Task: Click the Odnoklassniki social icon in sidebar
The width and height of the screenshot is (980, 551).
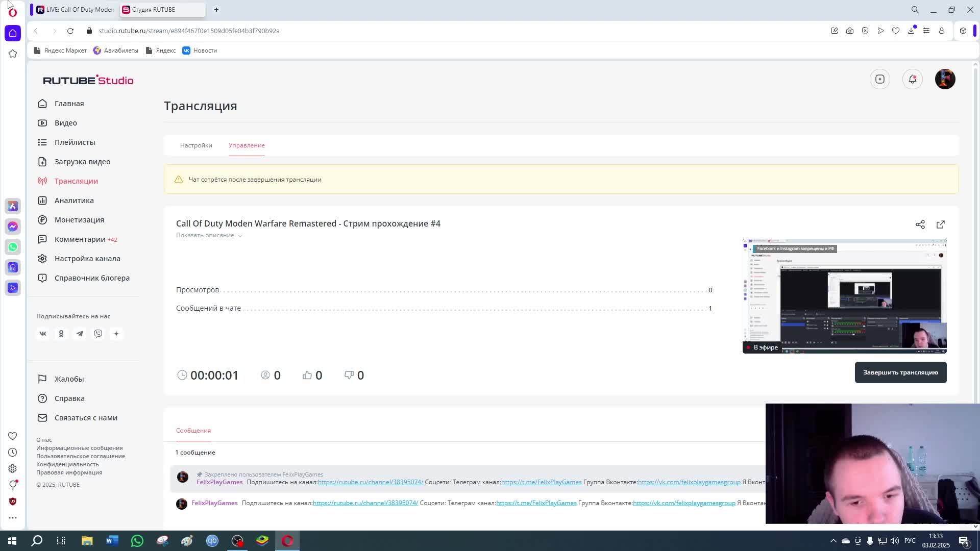Action: pos(61,334)
